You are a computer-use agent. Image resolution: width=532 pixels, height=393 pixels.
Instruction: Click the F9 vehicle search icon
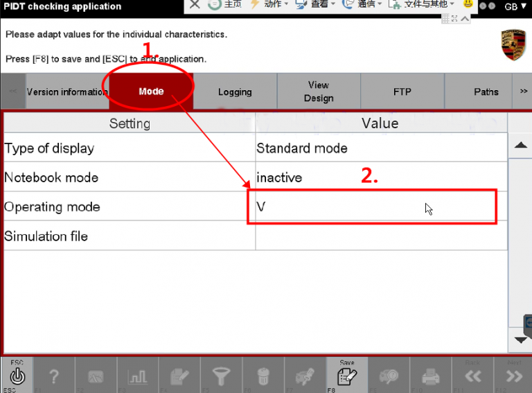point(389,376)
